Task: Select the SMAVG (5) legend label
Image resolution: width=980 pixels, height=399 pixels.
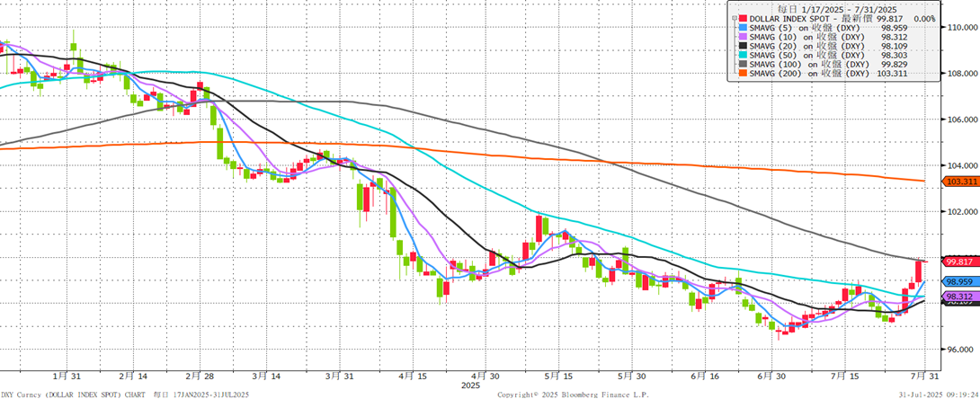Action: tap(806, 29)
